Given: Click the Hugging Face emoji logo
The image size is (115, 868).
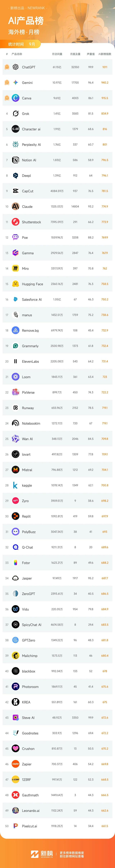Looking at the screenshot, I should click(16, 284).
